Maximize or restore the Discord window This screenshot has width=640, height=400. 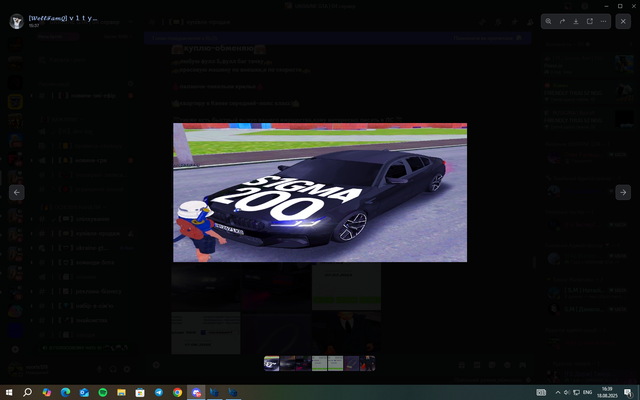[620, 6]
